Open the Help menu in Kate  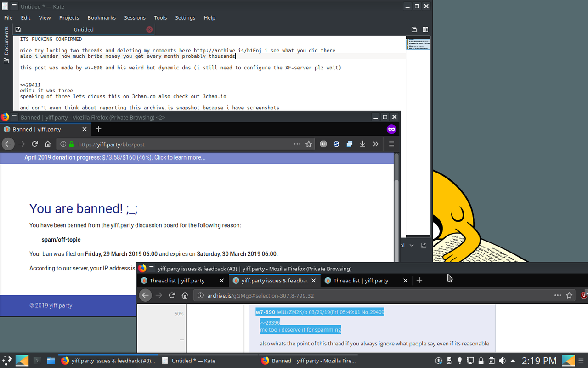tap(209, 17)
